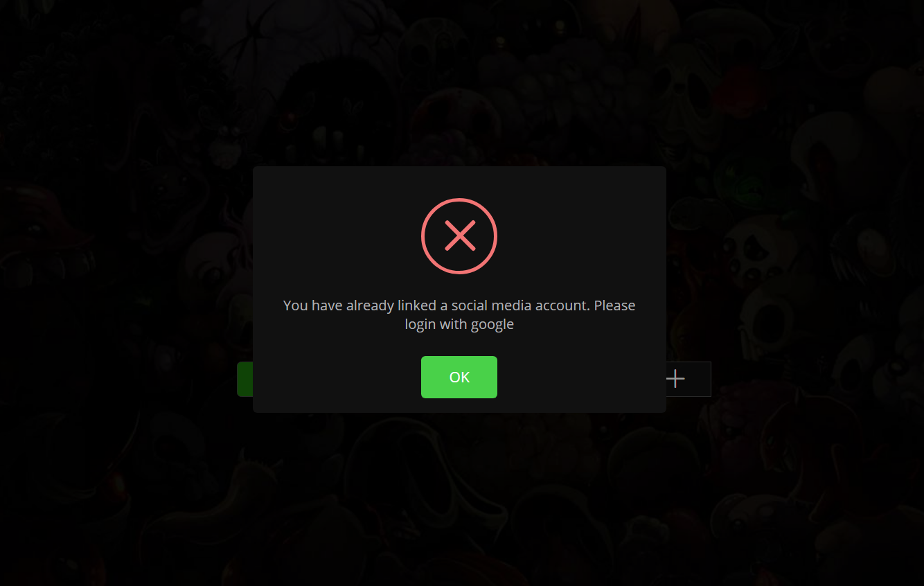Click the plus icon behind the dialog
This screenshot has width=924, height=586.
point(675,379)
